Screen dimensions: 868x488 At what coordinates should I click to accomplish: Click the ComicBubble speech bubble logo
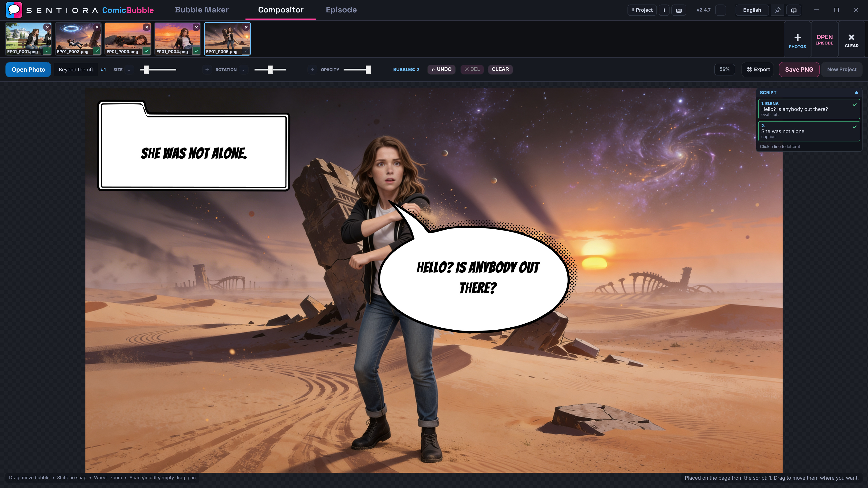point(14,10)
